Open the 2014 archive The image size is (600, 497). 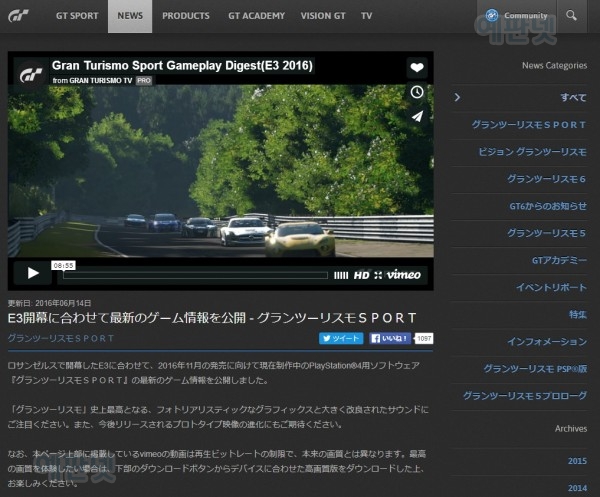[577, 488]
